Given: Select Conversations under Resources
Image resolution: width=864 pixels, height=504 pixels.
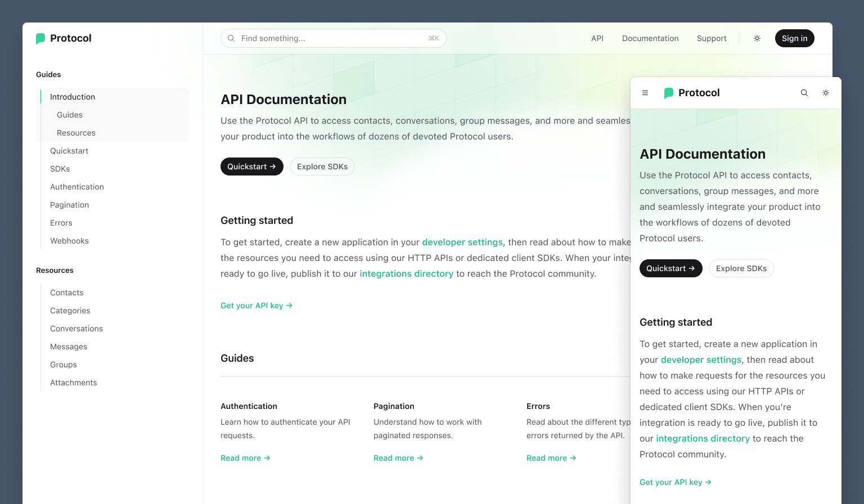Looking at the screenshot, I should (76, 328).
